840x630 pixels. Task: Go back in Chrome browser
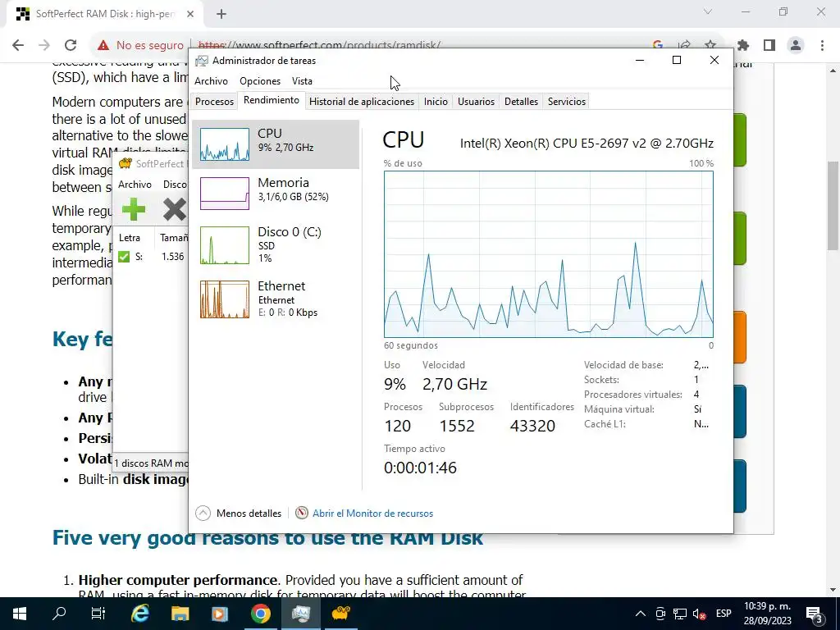pyautogui.click(x=18, y=45)
